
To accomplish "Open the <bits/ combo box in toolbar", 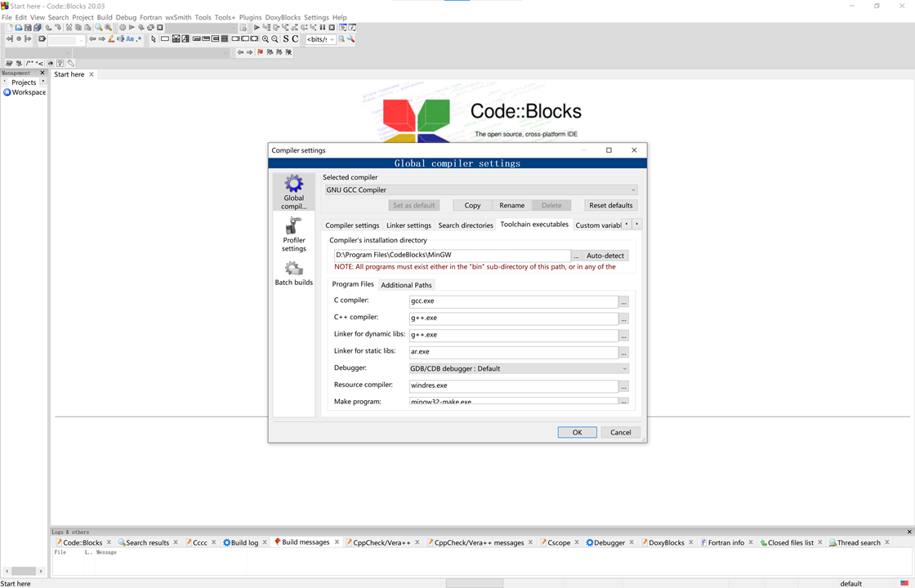I will 320,40.
